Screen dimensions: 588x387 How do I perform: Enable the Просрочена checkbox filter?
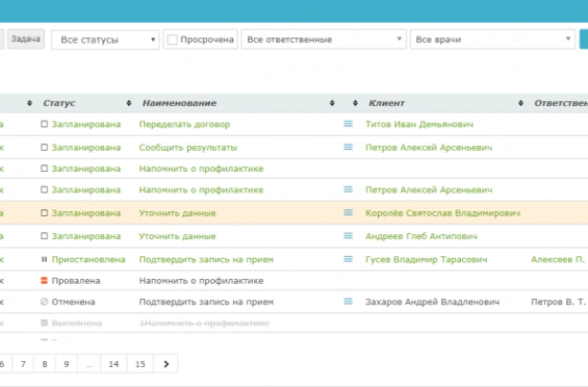click(x=172, y=40)
